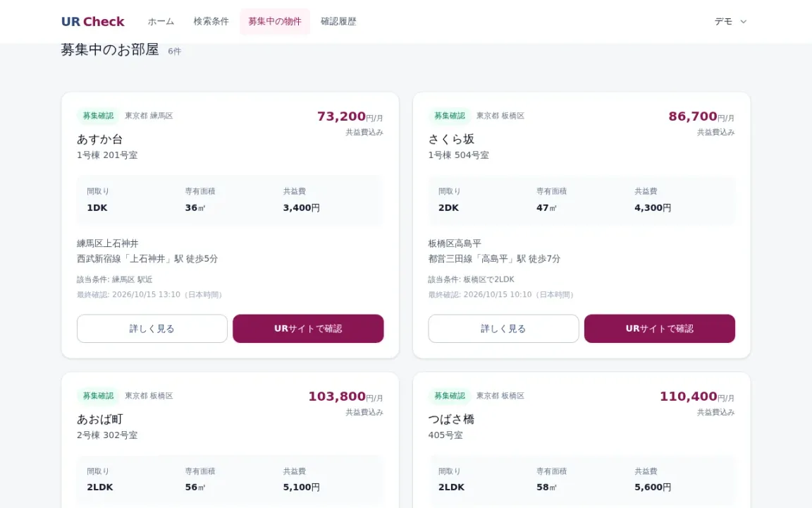812x508 pixels.
Task: Open the 確認履歴 tab
Action: tap(338, 21)
